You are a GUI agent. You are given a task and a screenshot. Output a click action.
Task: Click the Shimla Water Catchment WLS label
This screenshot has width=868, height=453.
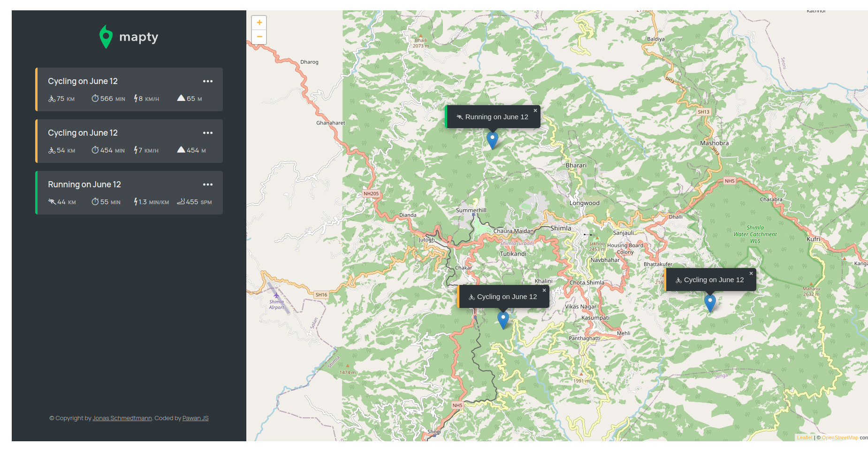[755, 234]
